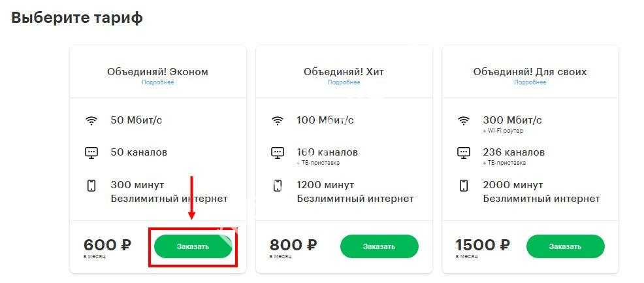This screenshot has width=644, height=283.
Task: Click the TV icon beside 50 каналов
Action: pyautogui.click(x=91, y=153)
